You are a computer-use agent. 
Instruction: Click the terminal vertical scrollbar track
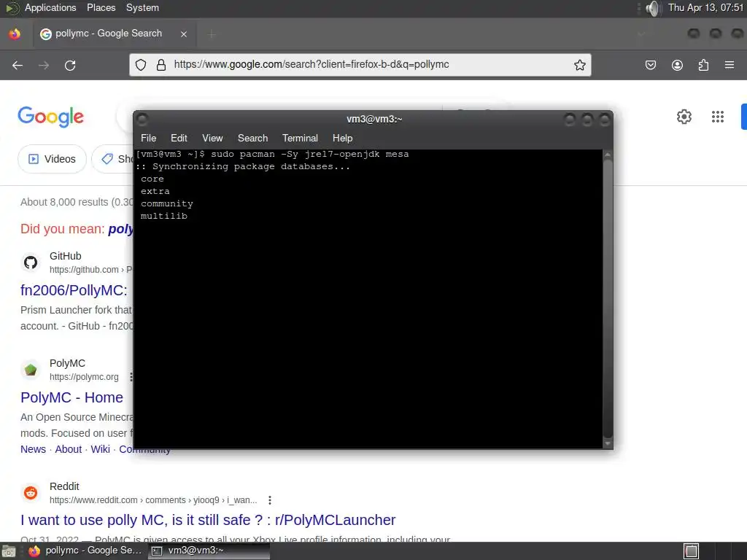tap(608, 299)
